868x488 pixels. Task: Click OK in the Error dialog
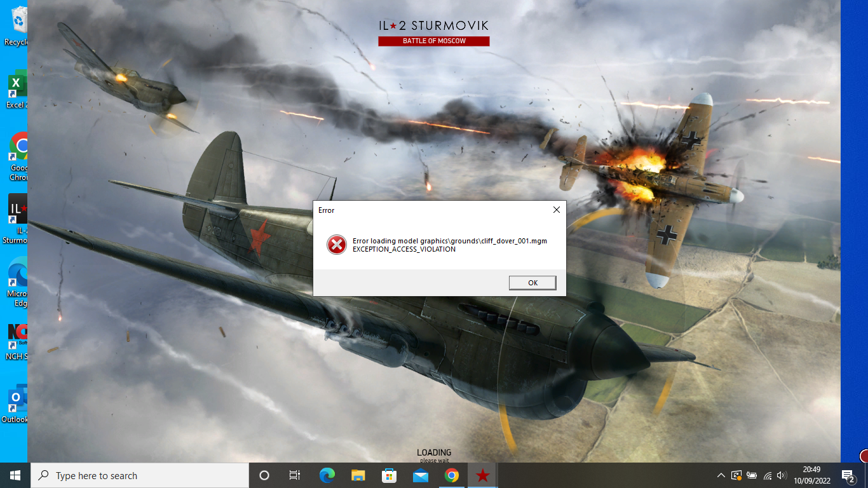point(532,283)
